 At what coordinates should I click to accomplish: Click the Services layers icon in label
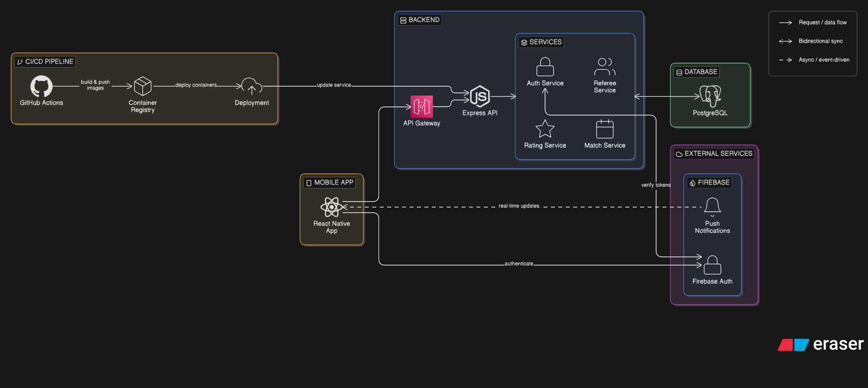pos(524,42)
